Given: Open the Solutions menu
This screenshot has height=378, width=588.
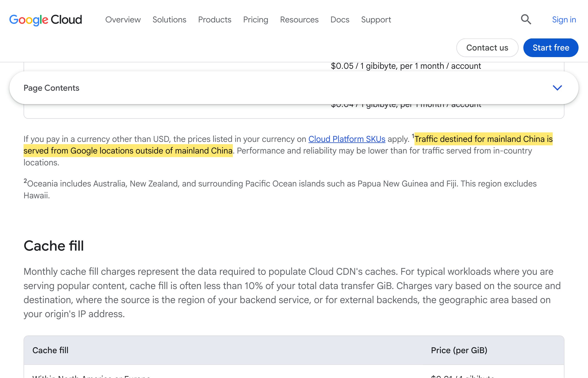Looking at the screenshot, I should coord(169,20).
